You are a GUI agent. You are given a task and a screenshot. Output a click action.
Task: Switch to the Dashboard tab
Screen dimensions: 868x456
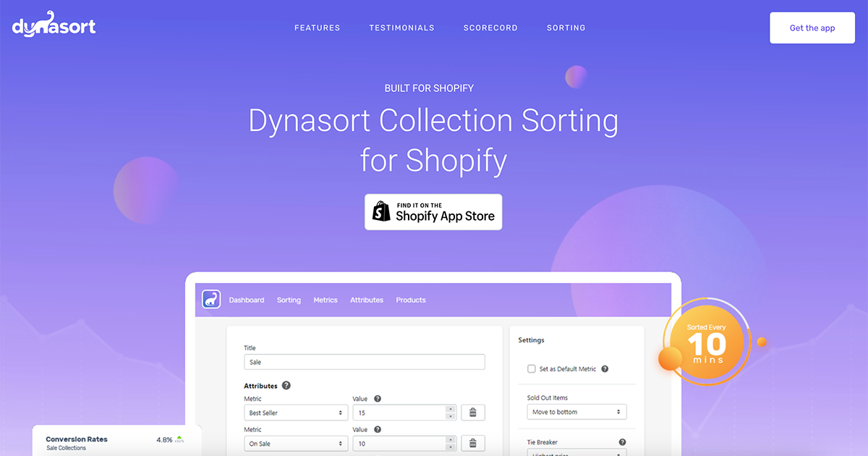247,300
